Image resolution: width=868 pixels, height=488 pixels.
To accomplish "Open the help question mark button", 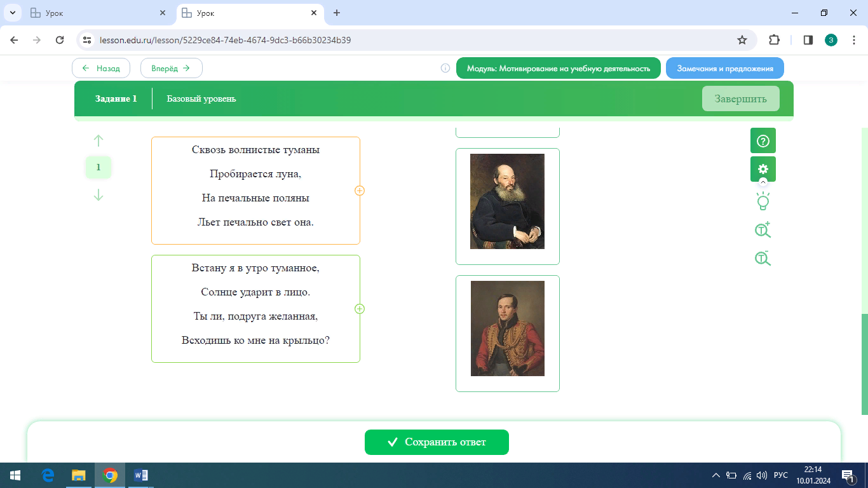I will point(763,140).
